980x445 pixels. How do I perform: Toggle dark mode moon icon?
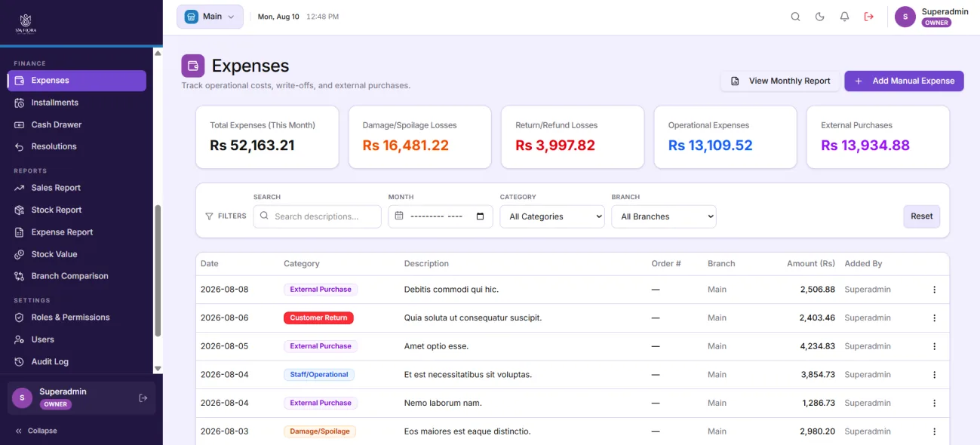coord(820,17)
